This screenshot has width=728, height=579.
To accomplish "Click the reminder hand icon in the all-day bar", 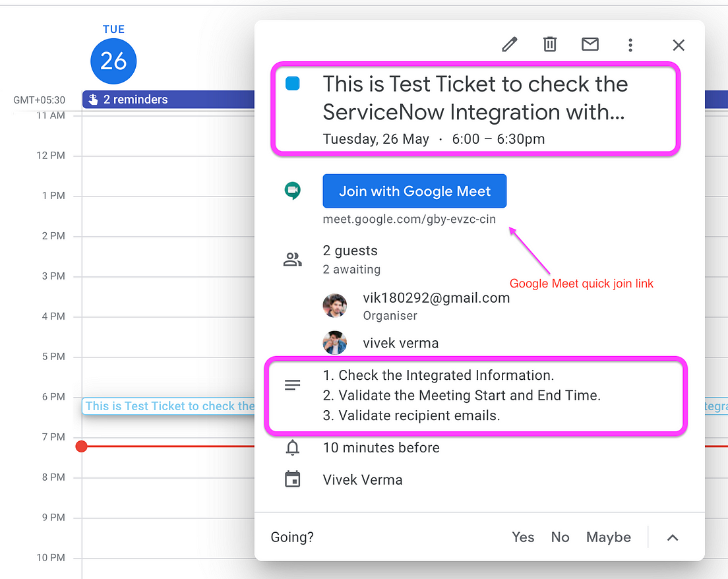I will click(94, 100).
